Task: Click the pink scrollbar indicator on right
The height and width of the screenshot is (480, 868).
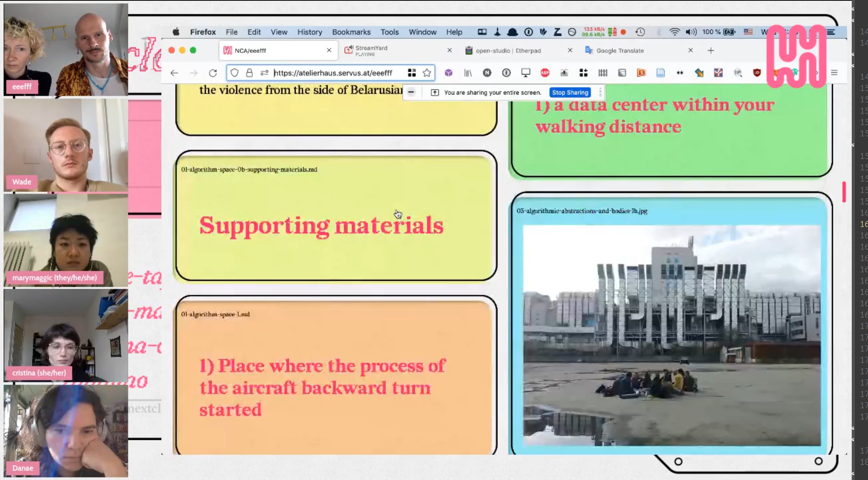Action: 843,192
